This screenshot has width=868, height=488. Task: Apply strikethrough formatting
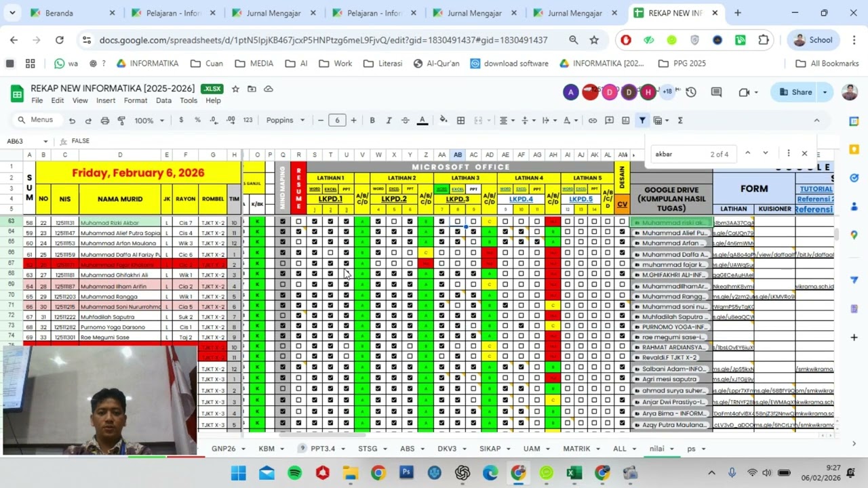point(406,121)
